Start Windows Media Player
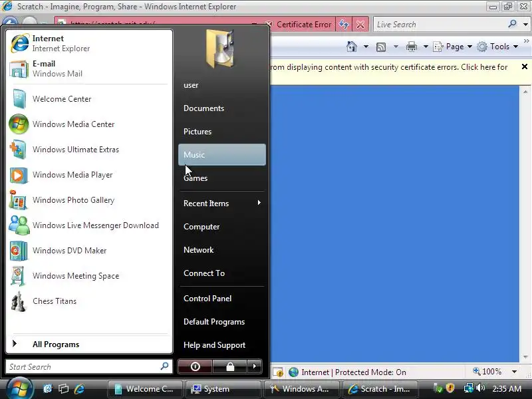Image resolution: width=532 pixels, height=399 pixels. [89, 175]
